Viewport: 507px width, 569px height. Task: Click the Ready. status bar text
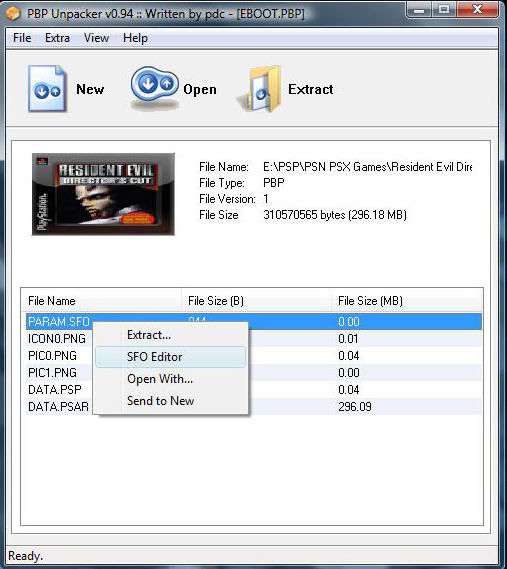click(x=25, y=556)
